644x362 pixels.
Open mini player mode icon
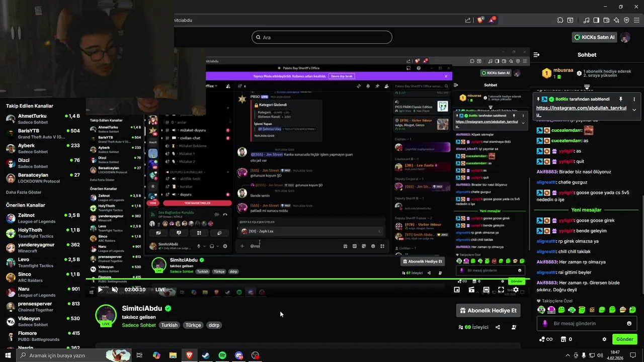(457, 290)
